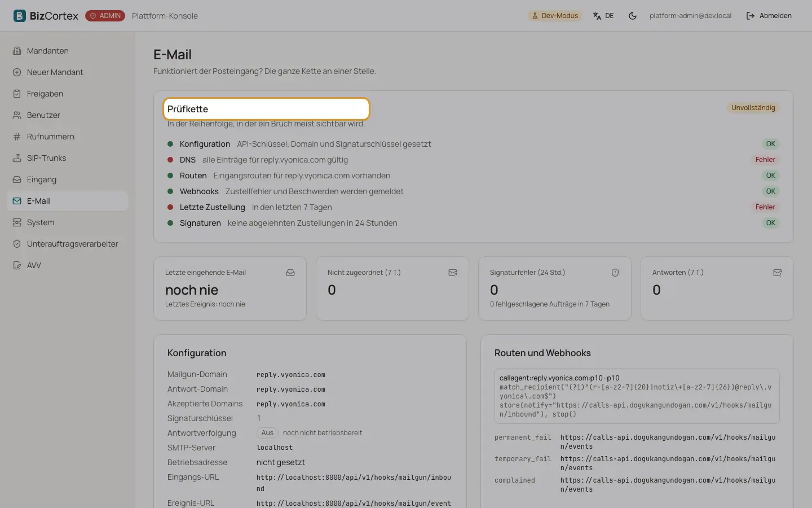This screenshot has width=812, height=508.
Task: Click Fehler badge in Letzte Zustellung row
Action: click(765, 207)
